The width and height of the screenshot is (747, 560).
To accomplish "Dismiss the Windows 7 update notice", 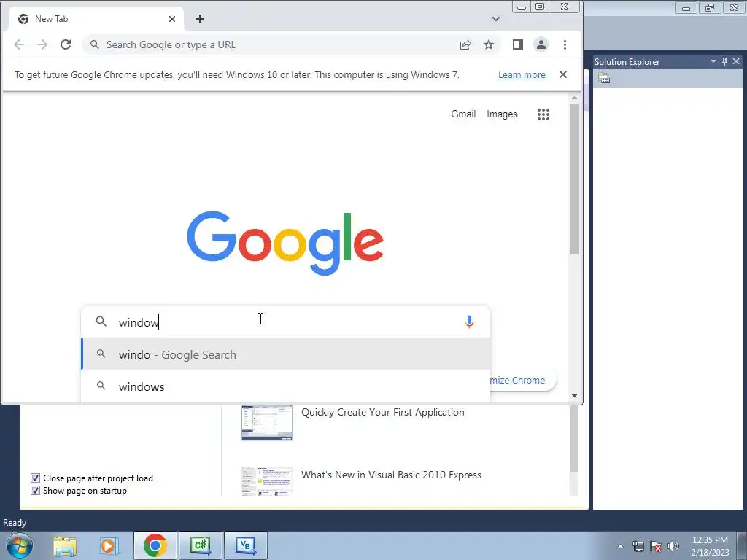I will 563,75.
